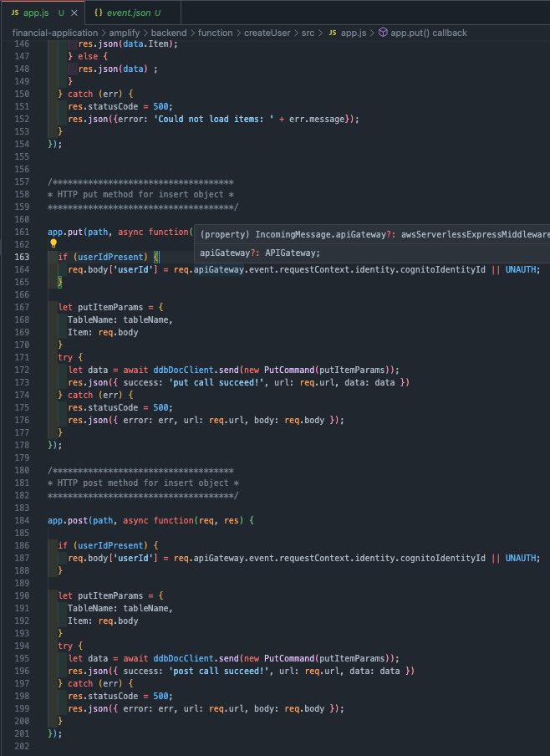This screenshot has height=756, width=550.
Task: Select financial-application in the breadcrumb
Action: [55, 33]
